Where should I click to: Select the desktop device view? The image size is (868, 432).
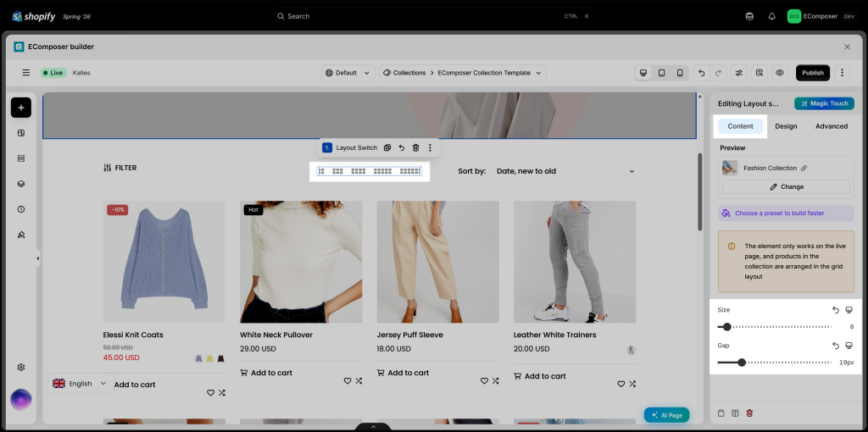pyautogui.click(x=643, y=73)
